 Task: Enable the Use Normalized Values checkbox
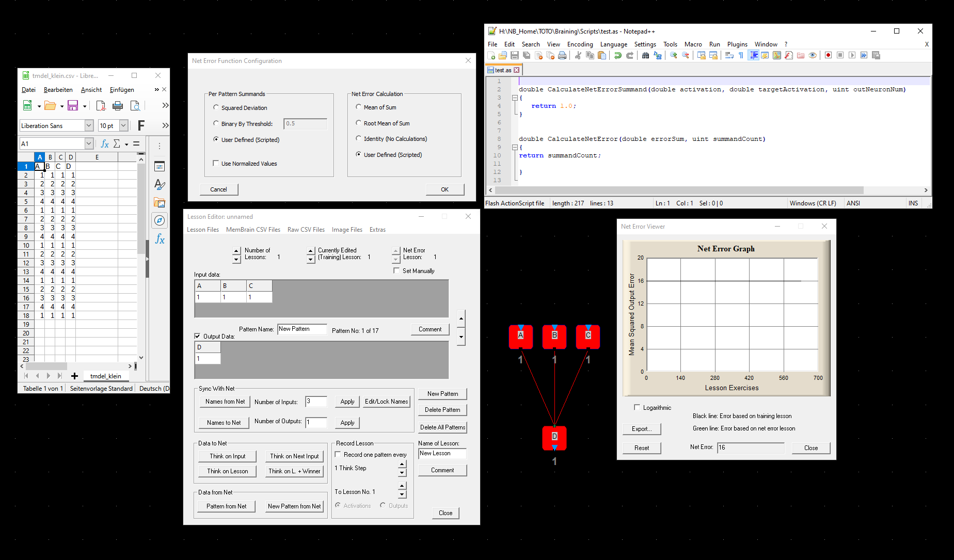tap(216, 163)
